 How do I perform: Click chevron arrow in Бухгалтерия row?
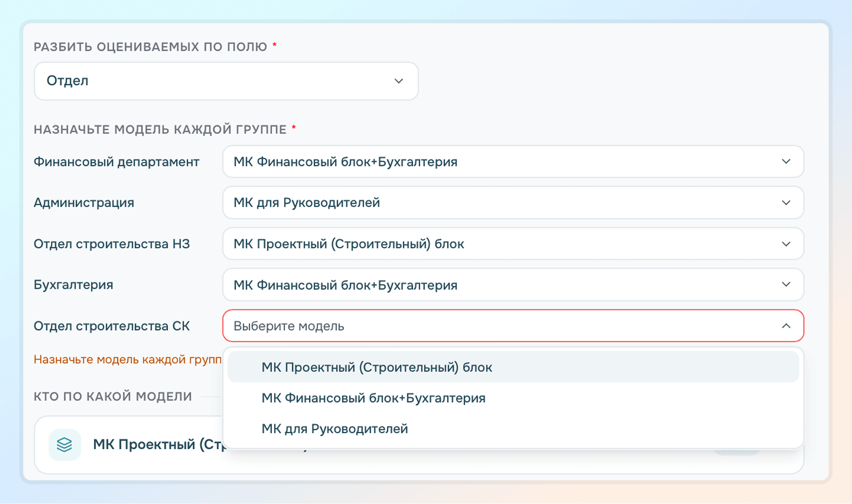(x=786, y=285)
